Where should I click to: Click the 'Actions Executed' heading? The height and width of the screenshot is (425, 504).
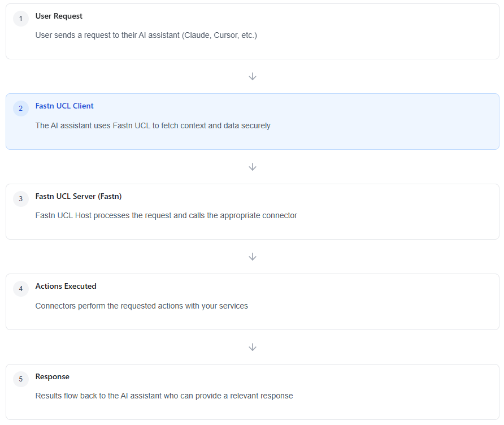pos(66,287)
